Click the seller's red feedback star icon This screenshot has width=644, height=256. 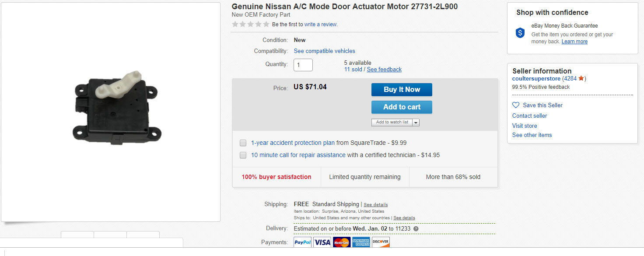581,79
